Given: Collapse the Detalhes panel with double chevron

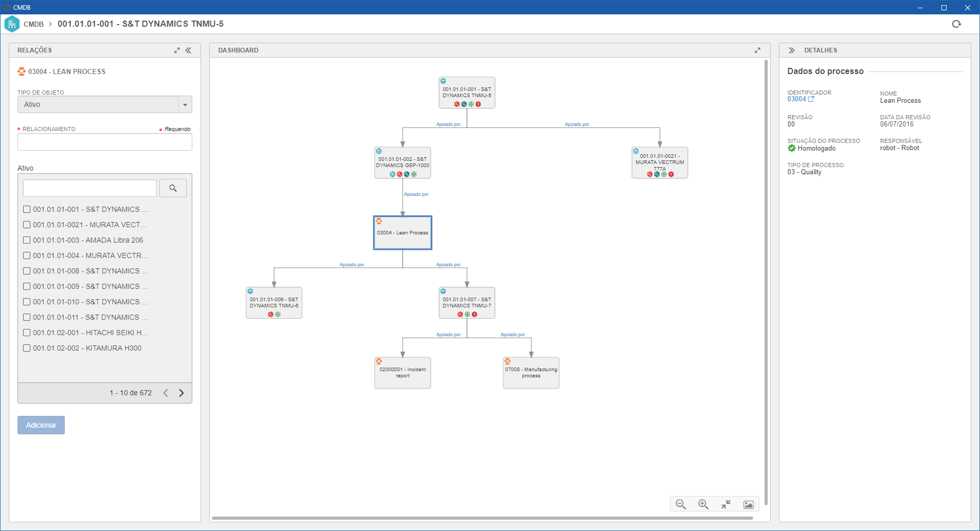Looking at the screenshot, I should 792,50.
